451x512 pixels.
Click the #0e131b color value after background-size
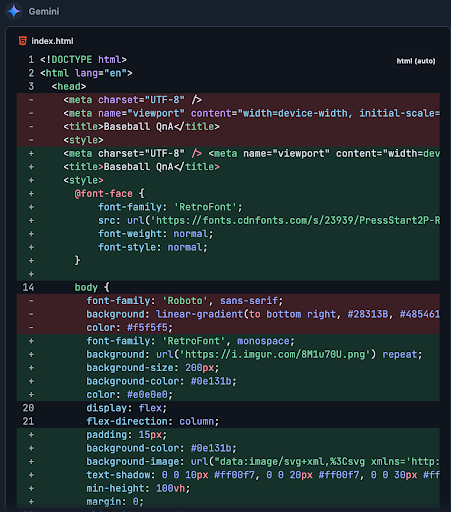[211, 381]
